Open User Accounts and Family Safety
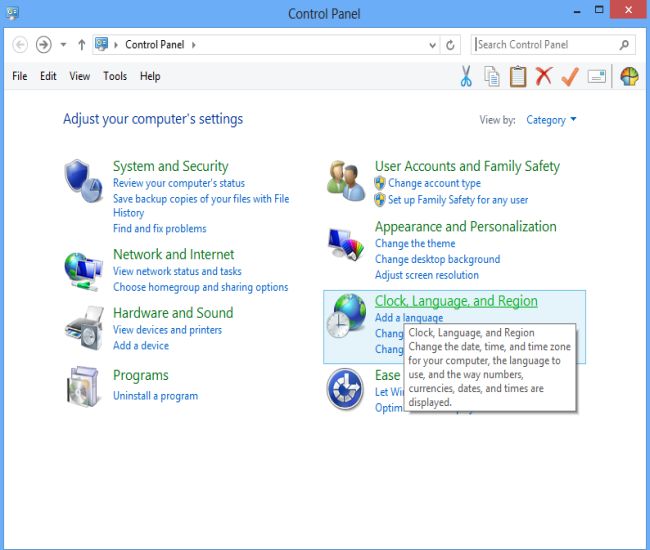650x550 pixels. pos(467,166)
